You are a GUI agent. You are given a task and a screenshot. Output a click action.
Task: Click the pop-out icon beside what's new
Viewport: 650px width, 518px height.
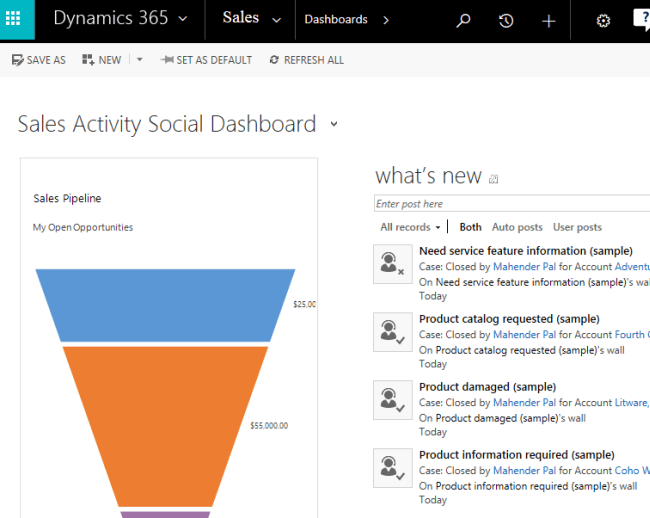coord(494,179)
